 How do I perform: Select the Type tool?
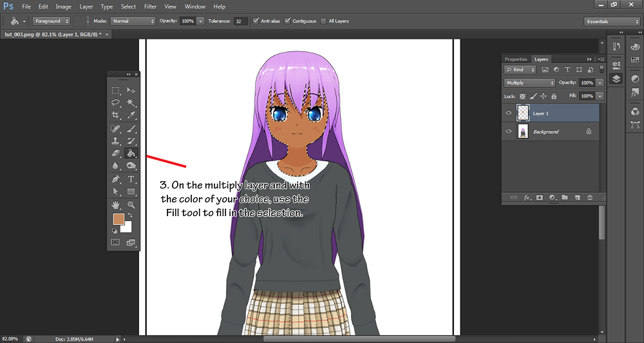pyautogui.click(x=131, y=179)
